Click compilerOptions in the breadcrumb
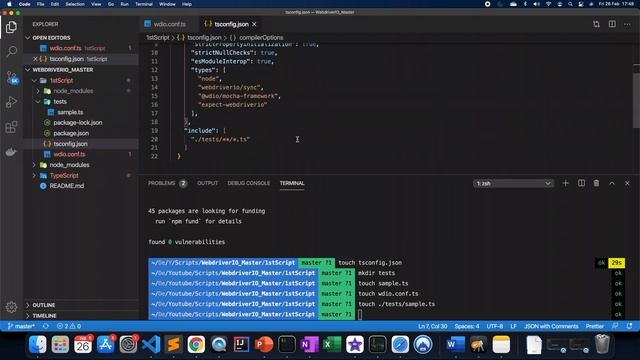640x360 pixels. point(261,38)
